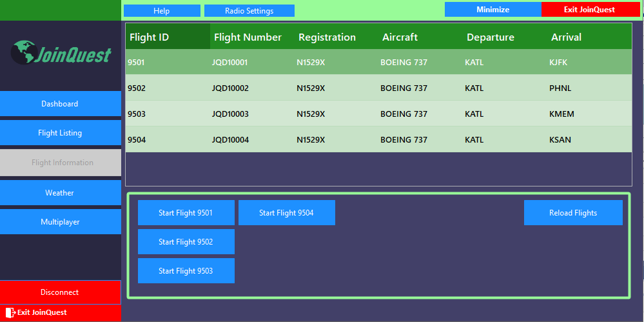Image resolution: width=644 pixels, height=322 pixels.
Task: Click the Exit JoinQuest button in top bar
Action: click(x=590, y=10)
